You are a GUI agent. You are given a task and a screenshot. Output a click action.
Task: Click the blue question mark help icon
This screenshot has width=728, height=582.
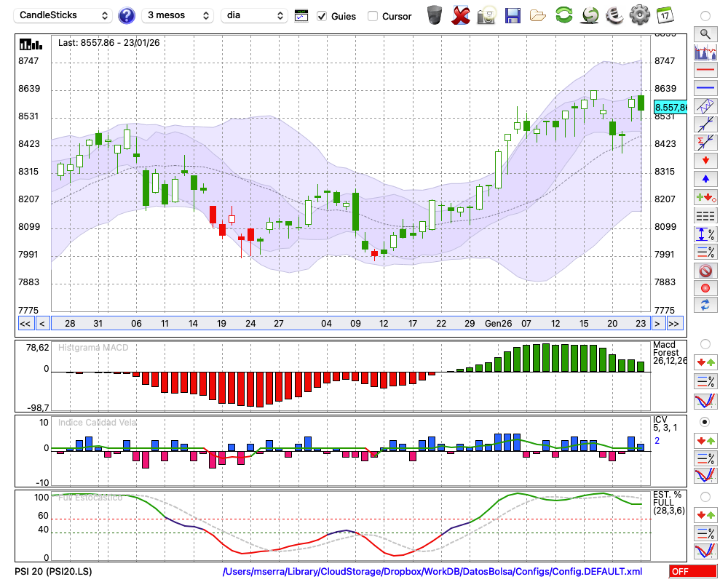(127, 15)
